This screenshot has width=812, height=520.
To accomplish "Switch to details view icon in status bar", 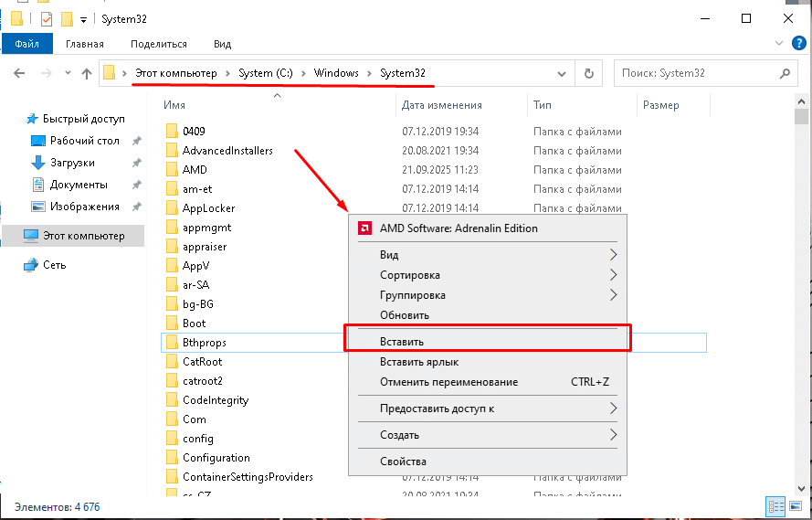I will point(775,506).
